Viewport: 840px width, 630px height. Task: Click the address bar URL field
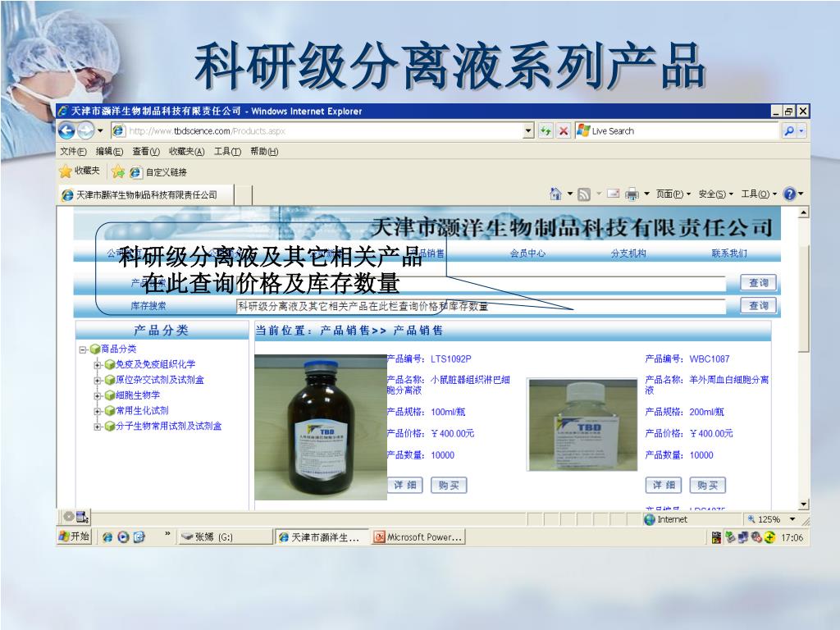[316, 130]
